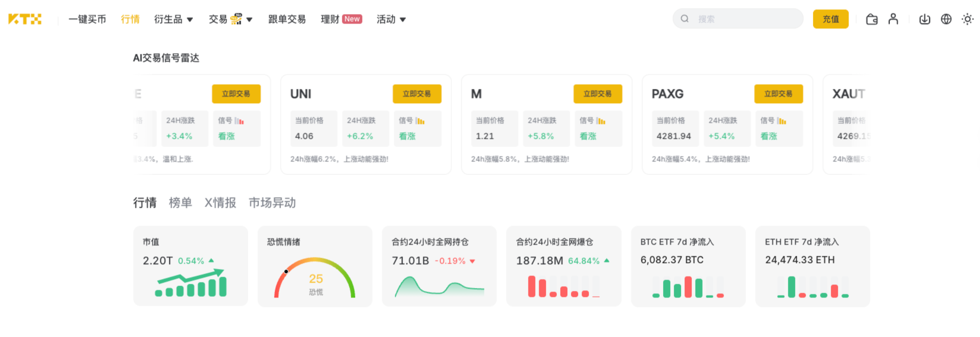This screenshot has width=980, height=337.
Task: Click 立即交易 on the PAXG card
Action: tap(778, 94)
